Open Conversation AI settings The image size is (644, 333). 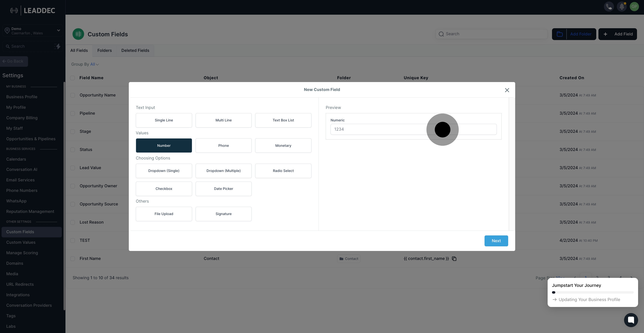pos(22,170)
